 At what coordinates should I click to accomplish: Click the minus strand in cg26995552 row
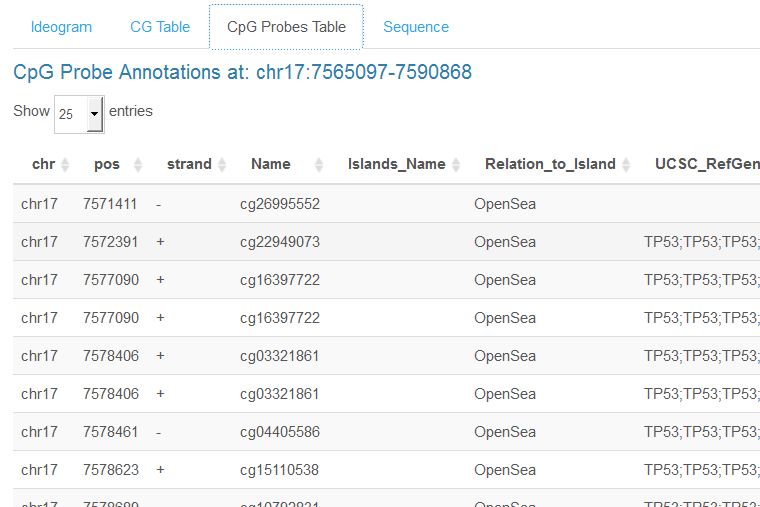[x=158, y=205]
